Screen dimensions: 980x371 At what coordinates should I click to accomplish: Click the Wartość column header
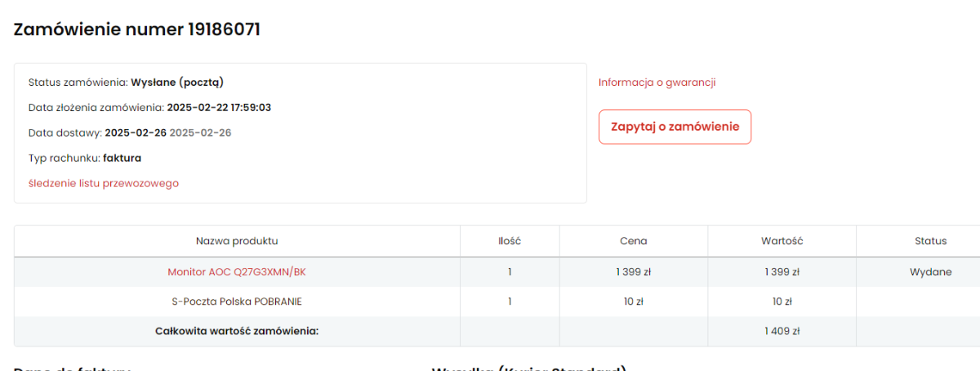[x=782, y=241]
